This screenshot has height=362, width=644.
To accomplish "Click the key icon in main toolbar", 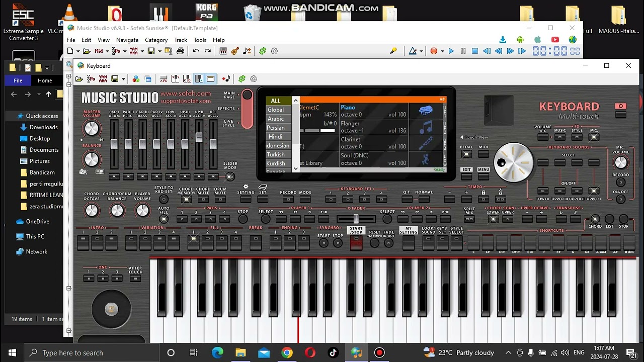I will pyautogui.click(x=393, y=51).
